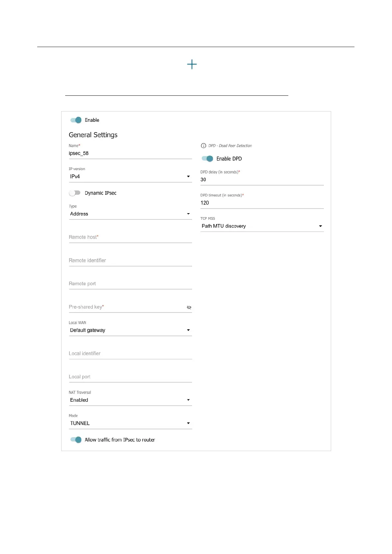This screenshot has width=392, height=554.
Task: Click the Remote identifier field
Action: [x=130, y=261]
